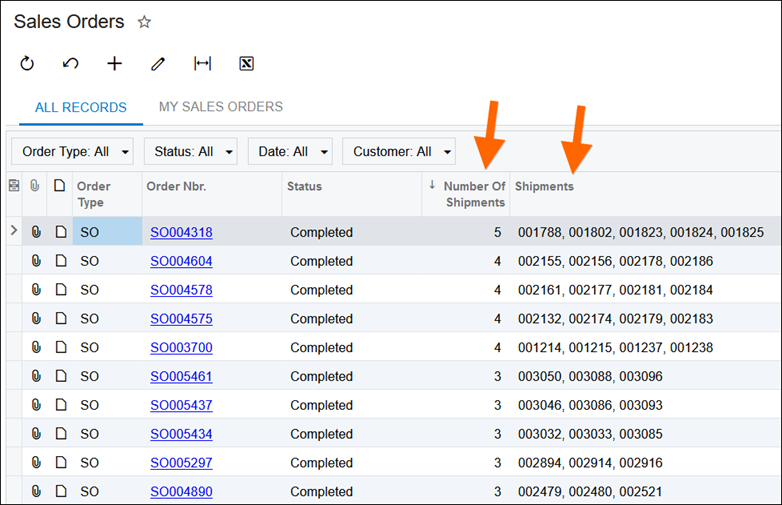Open sales order SO005437
782x505 pixels.
click(182, 405)
